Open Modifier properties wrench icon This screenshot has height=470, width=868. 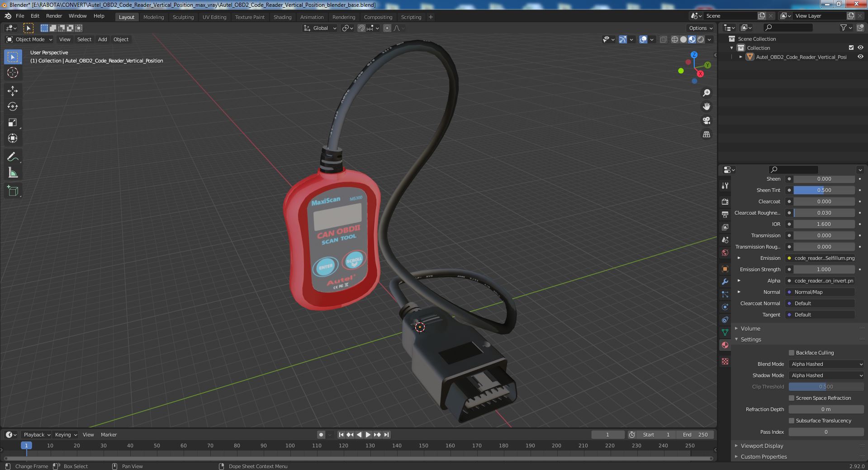click(725, 282)
